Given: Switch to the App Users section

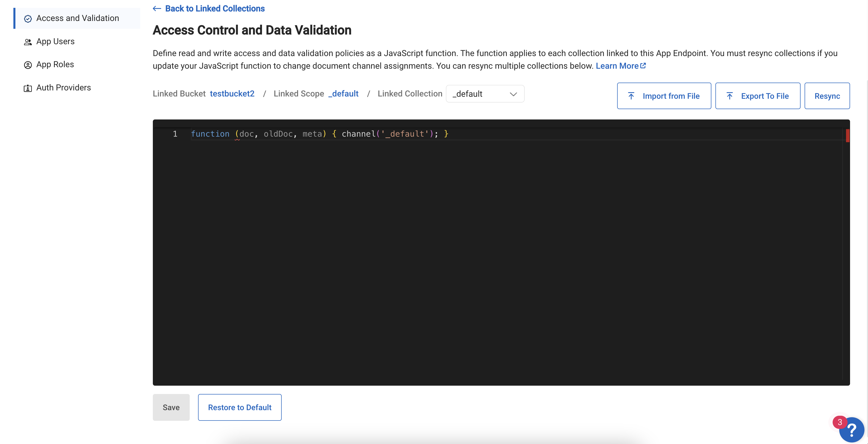Looking at the screenshot, I should point(55,41).
